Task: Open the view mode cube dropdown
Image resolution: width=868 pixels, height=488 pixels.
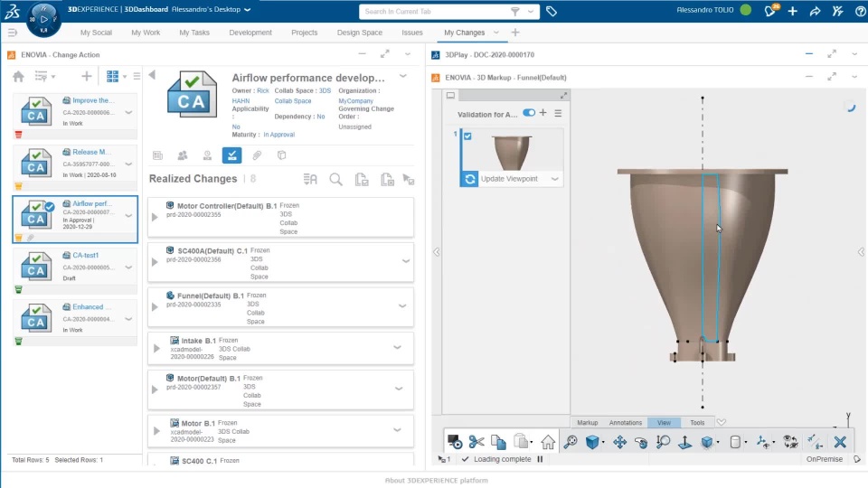Action: pyautogui.click(x=603, y=442)
